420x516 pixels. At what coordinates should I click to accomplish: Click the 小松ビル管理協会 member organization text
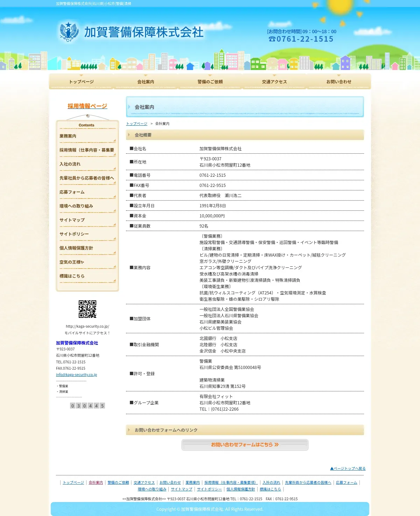tap(216, 328)
